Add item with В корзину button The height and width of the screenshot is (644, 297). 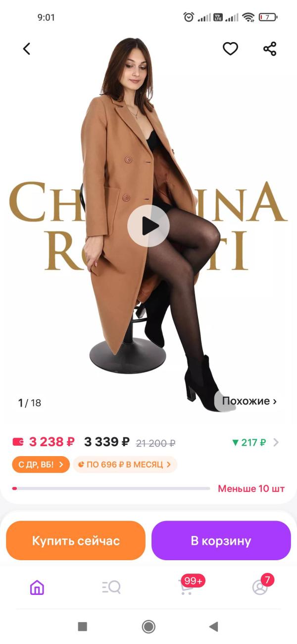[221, 540]
